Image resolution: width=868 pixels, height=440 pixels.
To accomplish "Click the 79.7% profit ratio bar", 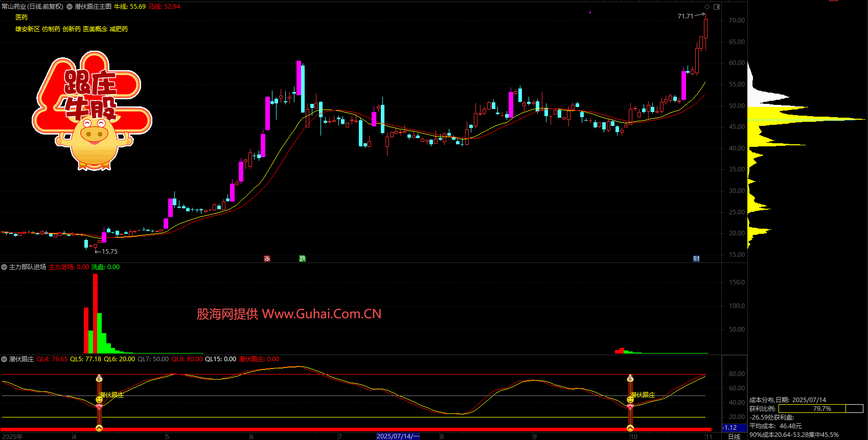I will tap(820, 408).
